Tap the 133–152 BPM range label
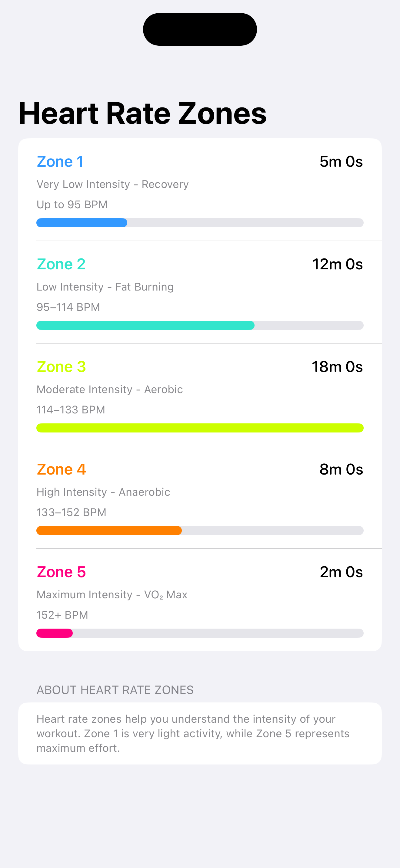 tap(72, 512)
